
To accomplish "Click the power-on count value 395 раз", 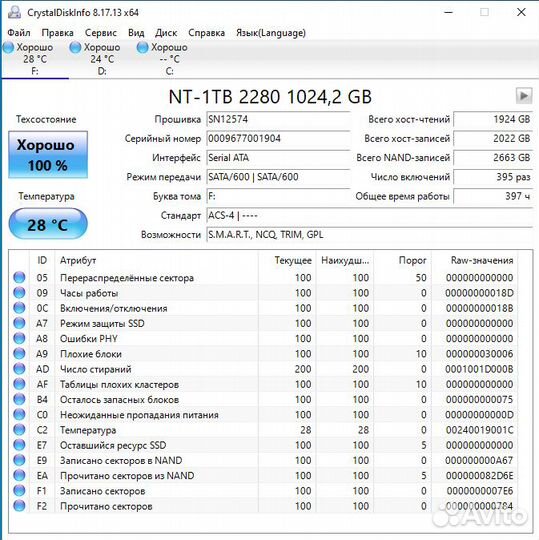I will [x=493, y=177].
